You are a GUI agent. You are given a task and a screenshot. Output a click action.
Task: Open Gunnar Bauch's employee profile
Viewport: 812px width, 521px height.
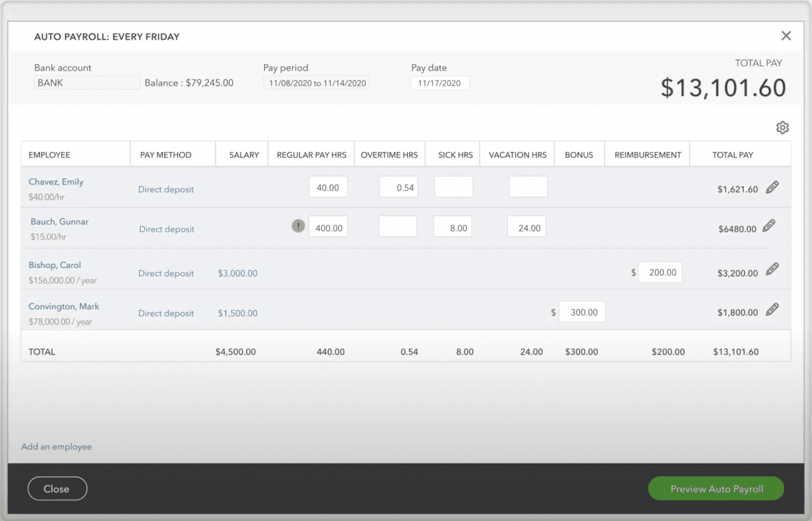[59, 222]
